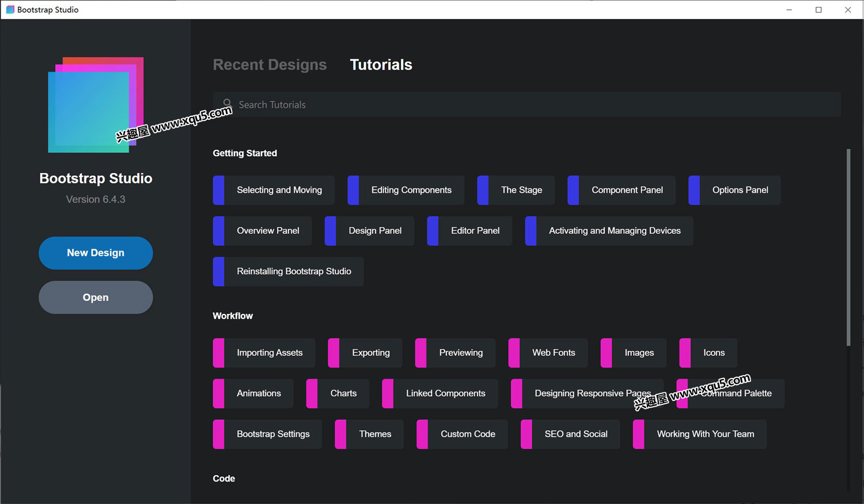
Task: Open the Command Palette tutorial
Action: click(730, 393)
